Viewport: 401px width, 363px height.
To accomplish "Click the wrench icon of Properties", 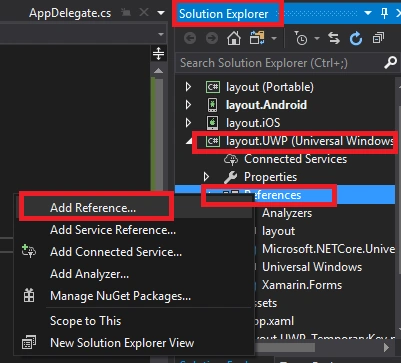I will (231, 177).
